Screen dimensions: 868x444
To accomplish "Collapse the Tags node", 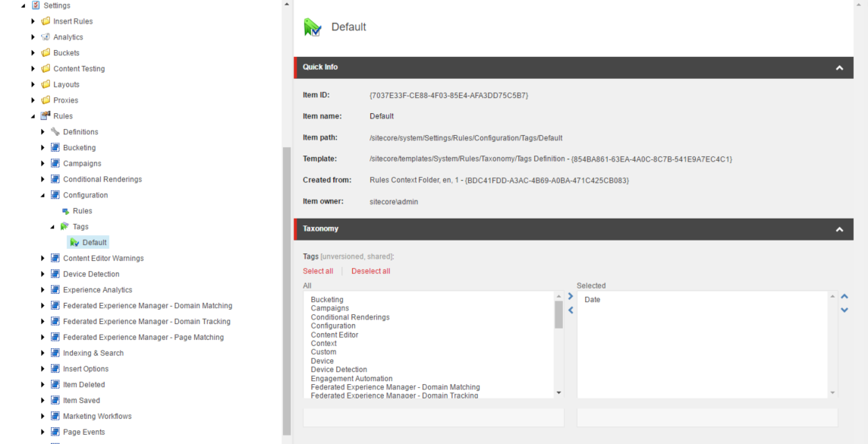I will (x=52, y=227).
